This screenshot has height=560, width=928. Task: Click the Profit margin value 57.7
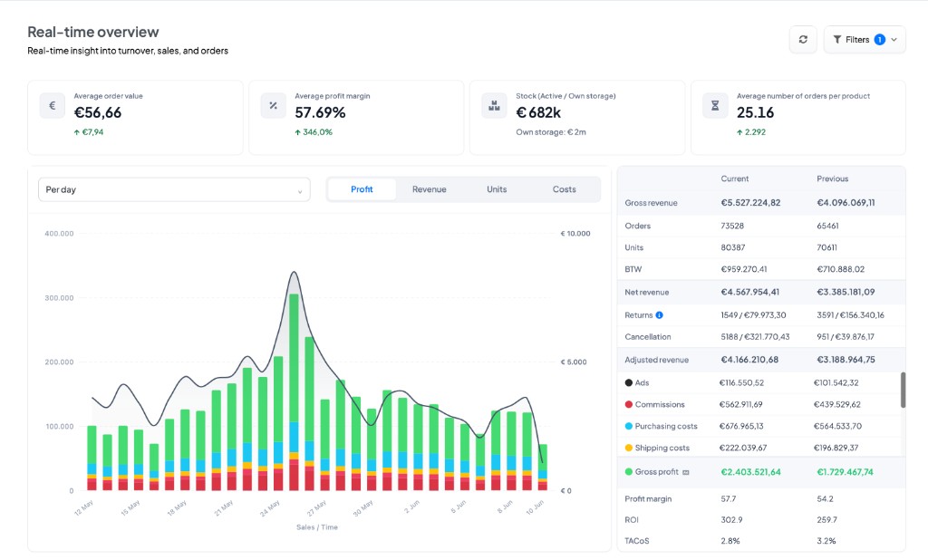(728, 499)
